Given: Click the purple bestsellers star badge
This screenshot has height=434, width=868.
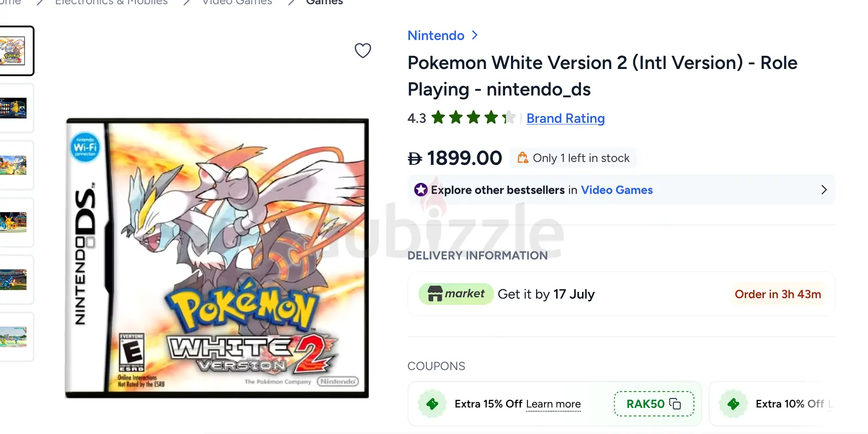Looking at the screenshot, I should click(x=420, y=190).
